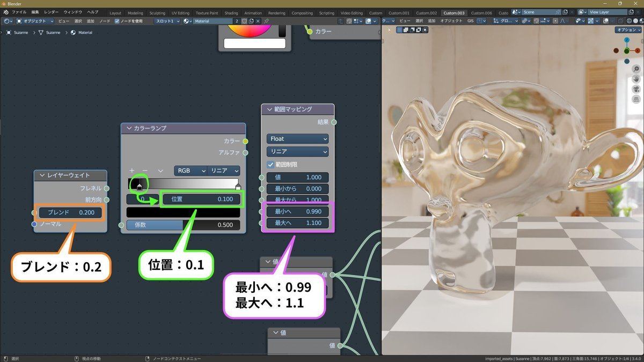Screen dimensions: 644x362
Task: Add new view layer icon beside View Layer
Action: (632, 12)
